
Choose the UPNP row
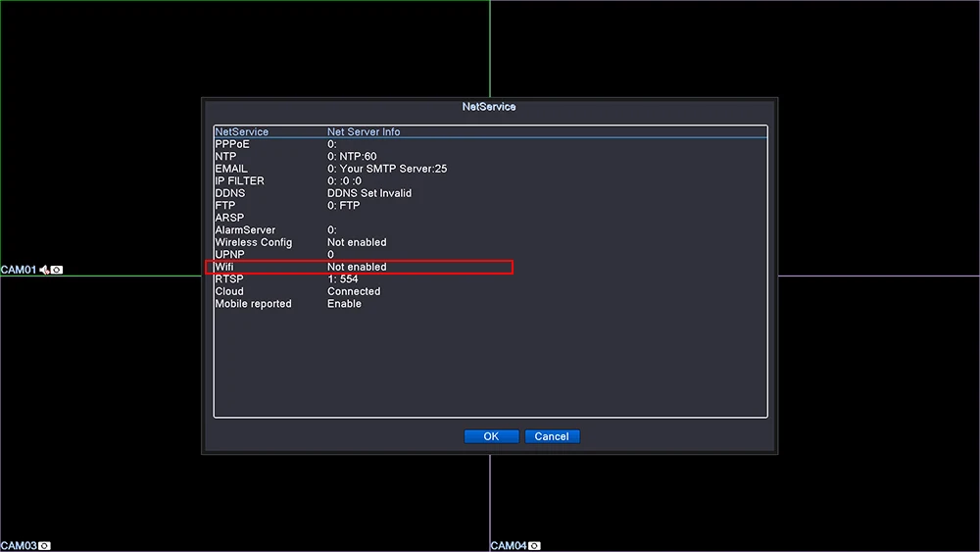tap(491, 255)
